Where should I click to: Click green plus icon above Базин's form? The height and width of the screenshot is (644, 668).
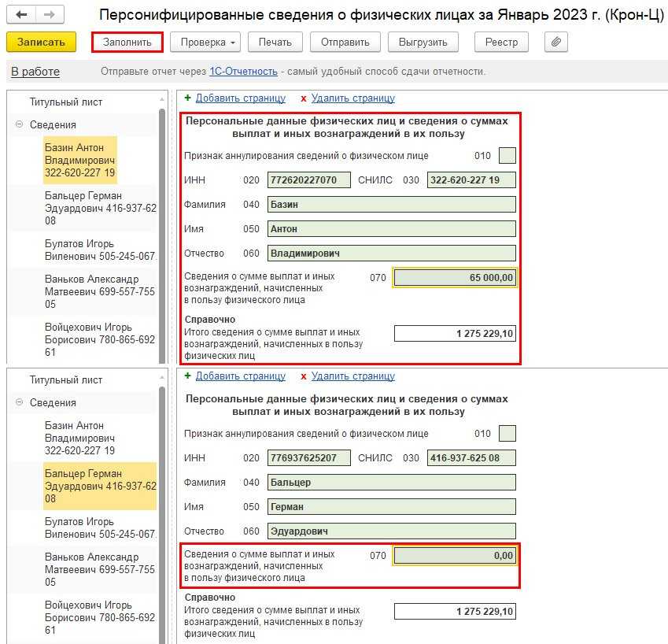tap(187, 98)
